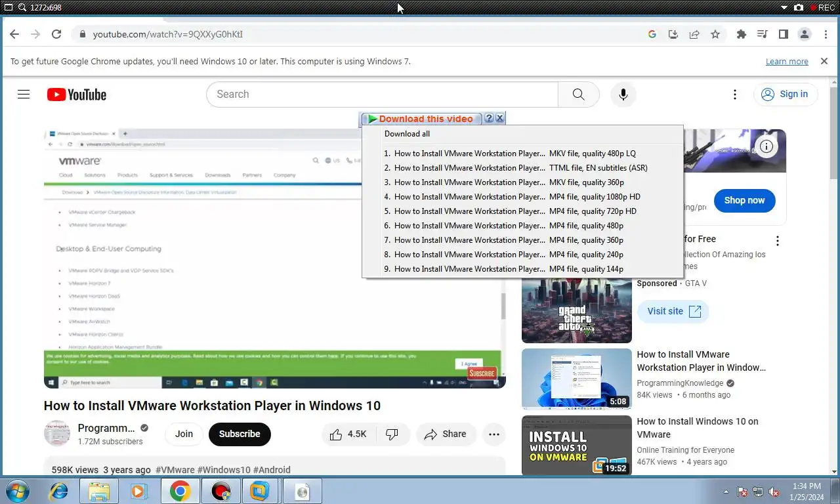Open the YouTube hamburger guide menu
The image size is (840, 504).
pos(24,94)
